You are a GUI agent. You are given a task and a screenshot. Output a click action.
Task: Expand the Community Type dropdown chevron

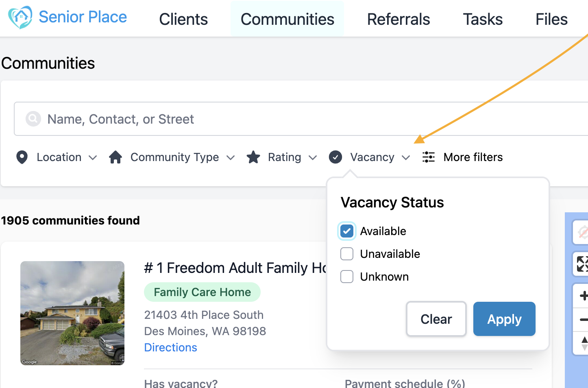(x=231, y=157)
